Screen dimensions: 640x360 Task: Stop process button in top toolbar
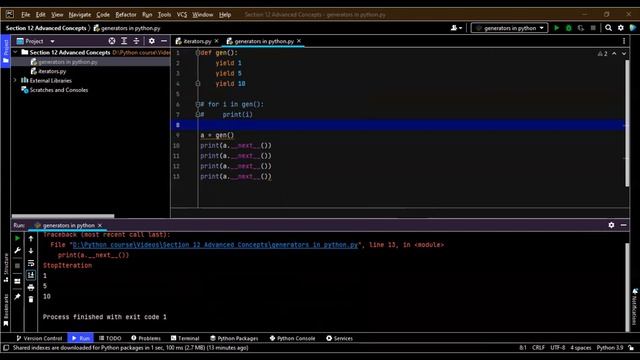[x=593, y=28]
